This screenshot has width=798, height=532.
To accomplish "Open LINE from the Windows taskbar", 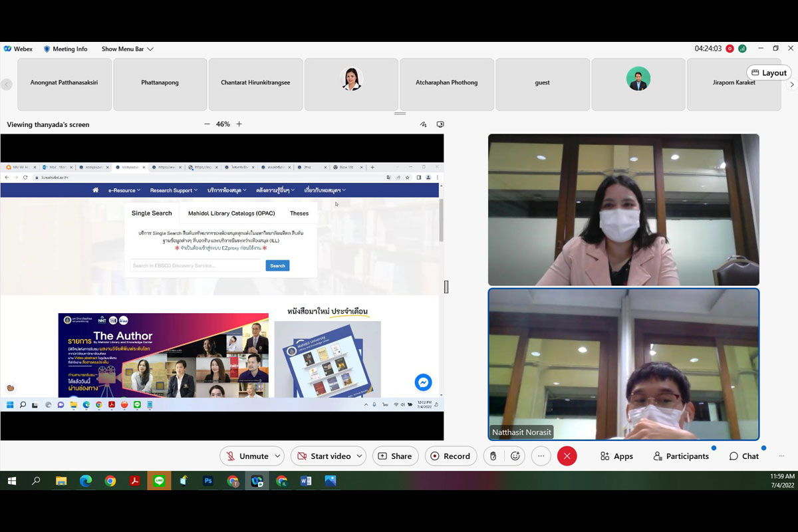I will [159, 481].
